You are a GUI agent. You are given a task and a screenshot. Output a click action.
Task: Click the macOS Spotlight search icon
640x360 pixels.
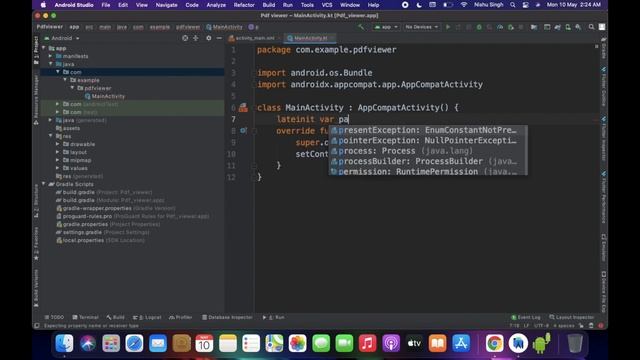click(512, 5)
